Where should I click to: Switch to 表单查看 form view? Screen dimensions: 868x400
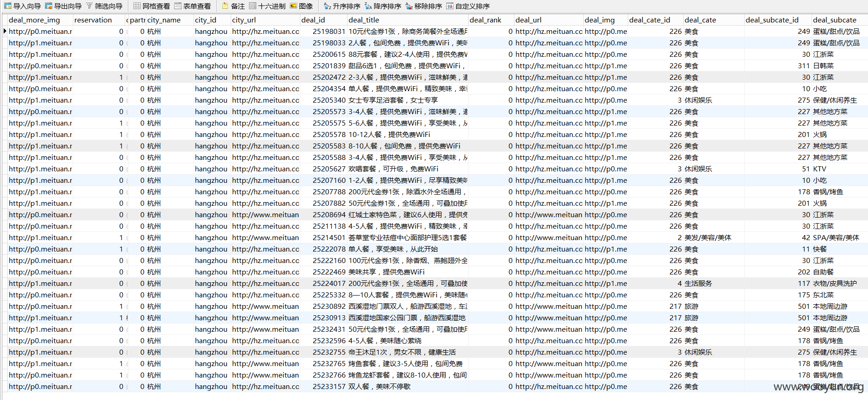coord(193,6)
